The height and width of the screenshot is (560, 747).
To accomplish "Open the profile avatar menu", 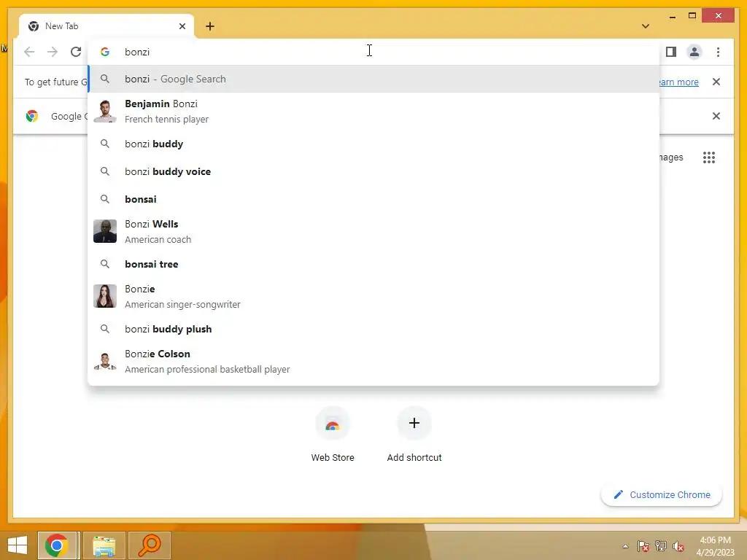I will tap(694, 52).
